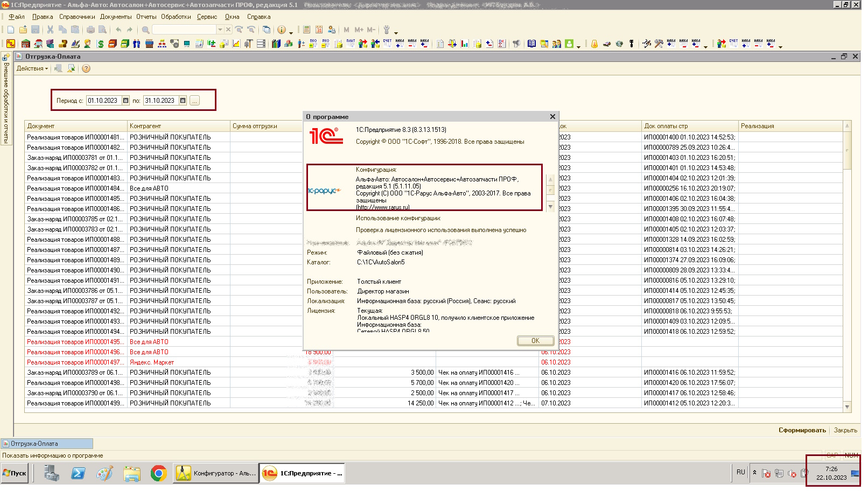The image size is (868, 491).
Task: Open Chrome from the taskbar
Action: [158, 473]
